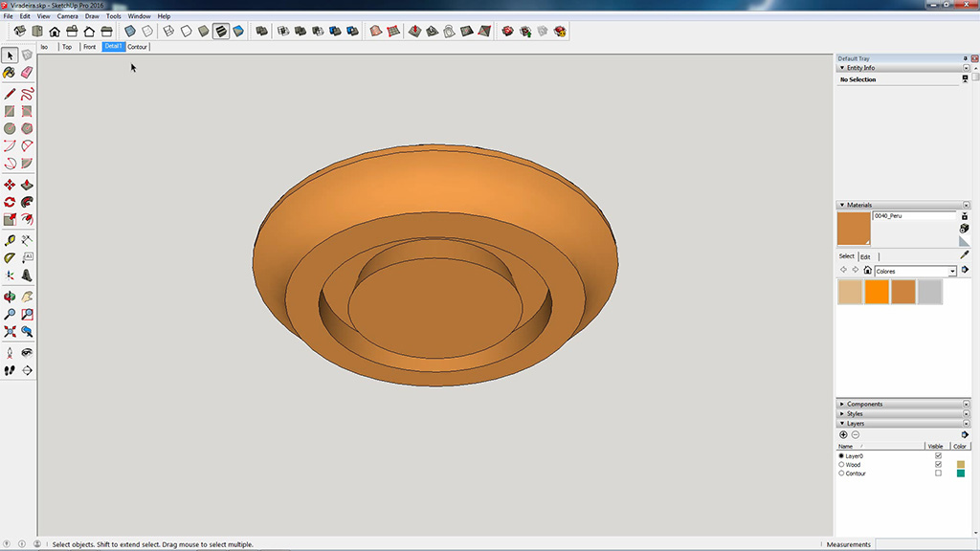
Task: Open the File menu
Action: pyautogui.click(x=8, y=16)
